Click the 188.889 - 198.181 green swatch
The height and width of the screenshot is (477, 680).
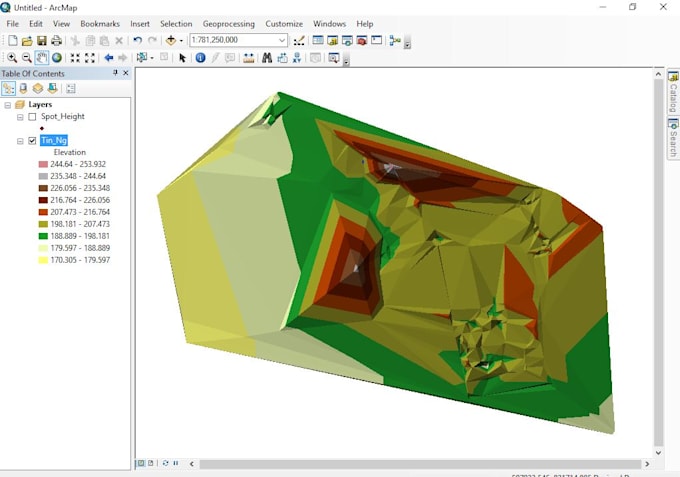click(x=43, y=236)
